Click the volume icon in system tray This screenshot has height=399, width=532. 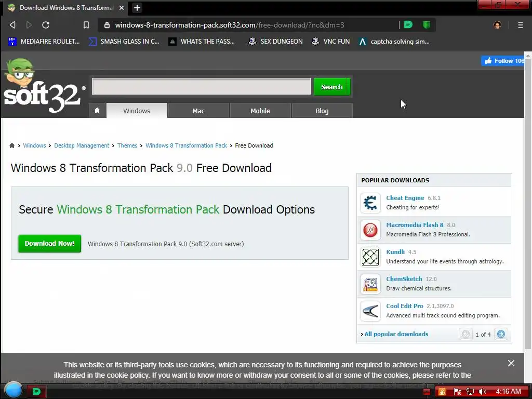482,392
